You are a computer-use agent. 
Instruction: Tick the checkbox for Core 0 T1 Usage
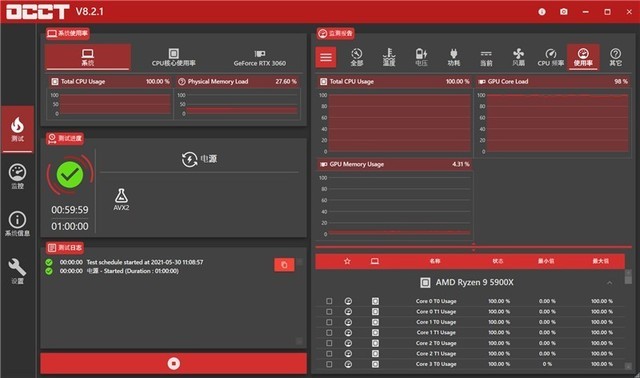pyautogui.click(x=329, y=311)
